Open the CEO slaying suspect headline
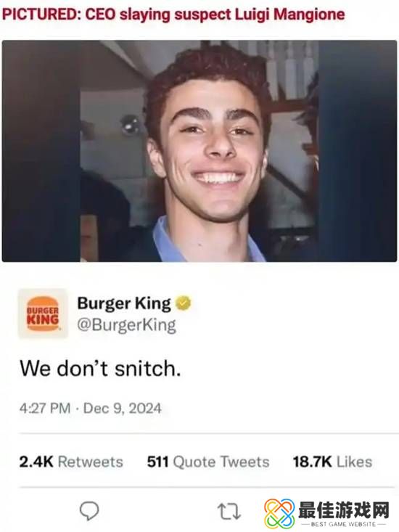This screenshot has height=532, width=399. pyautogui.click(x=173, y=15)
